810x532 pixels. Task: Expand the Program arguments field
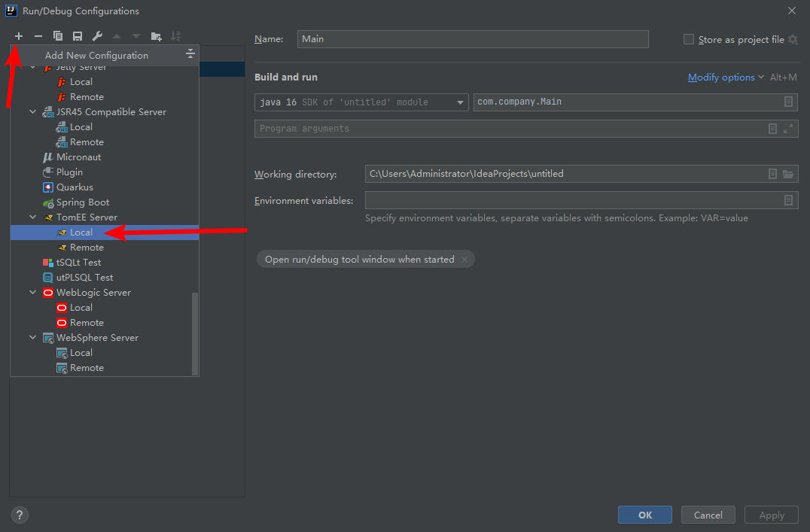click(787, 129)
